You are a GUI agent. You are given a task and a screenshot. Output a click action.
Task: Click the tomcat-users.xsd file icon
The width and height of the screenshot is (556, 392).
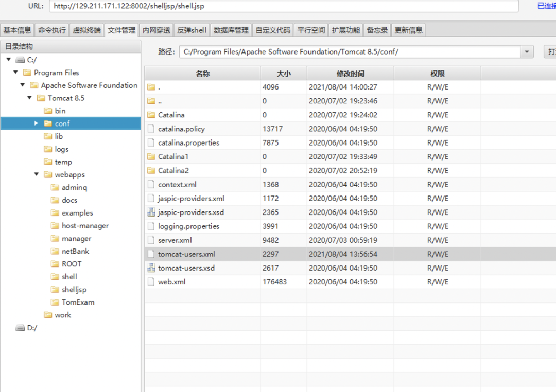click(151, 268)
